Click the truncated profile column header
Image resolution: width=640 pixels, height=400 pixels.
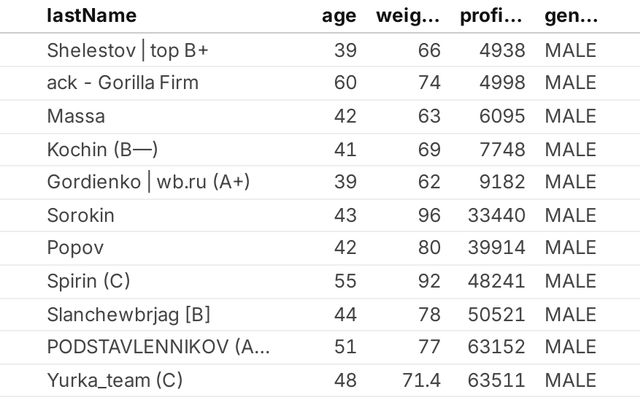(491, 16)
